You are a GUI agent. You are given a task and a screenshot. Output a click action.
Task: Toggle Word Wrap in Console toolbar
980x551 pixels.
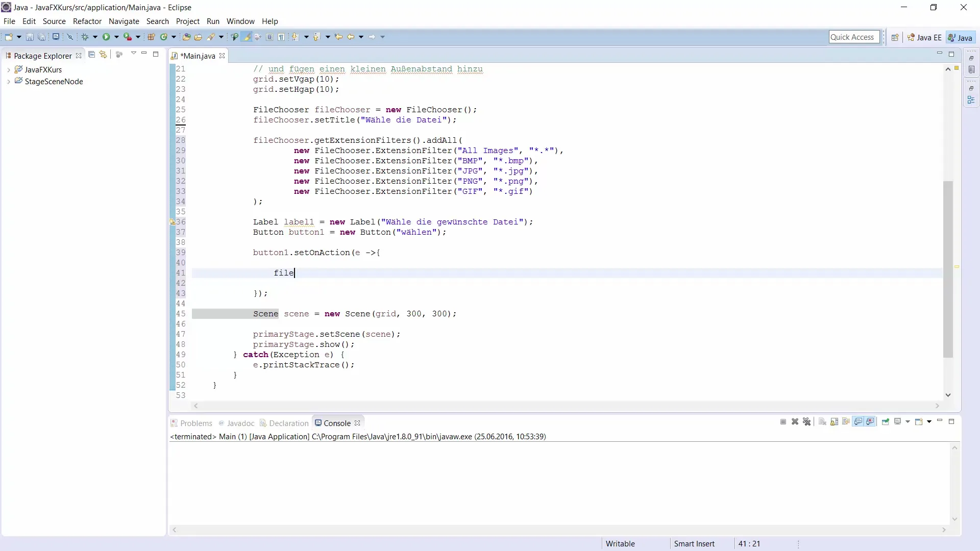[x=846, y=422]
